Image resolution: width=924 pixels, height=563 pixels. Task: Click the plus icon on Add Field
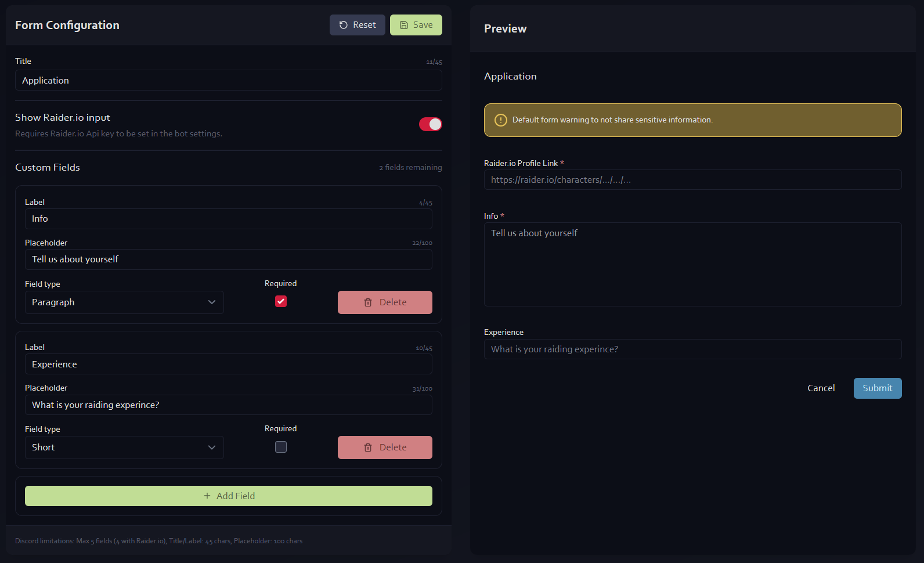[207, 496]
